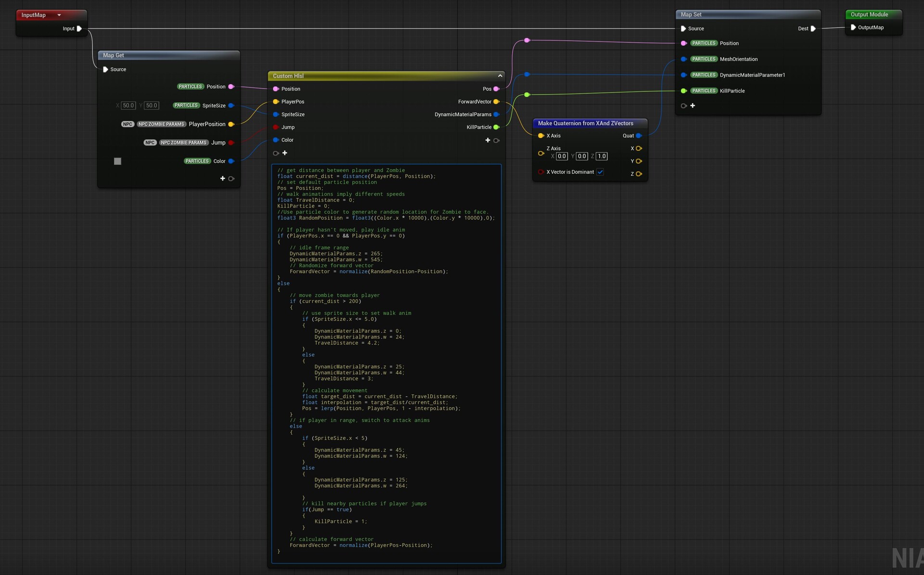Viewport: 924px width, 575px height.
Task: Collapse the Custom Hlsl node with its chevron
Action: click(500, 76)
